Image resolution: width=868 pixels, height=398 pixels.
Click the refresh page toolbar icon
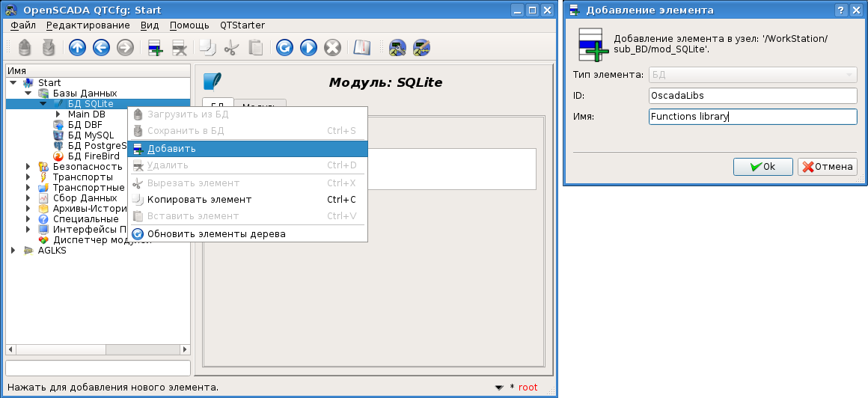click(284, 48)
